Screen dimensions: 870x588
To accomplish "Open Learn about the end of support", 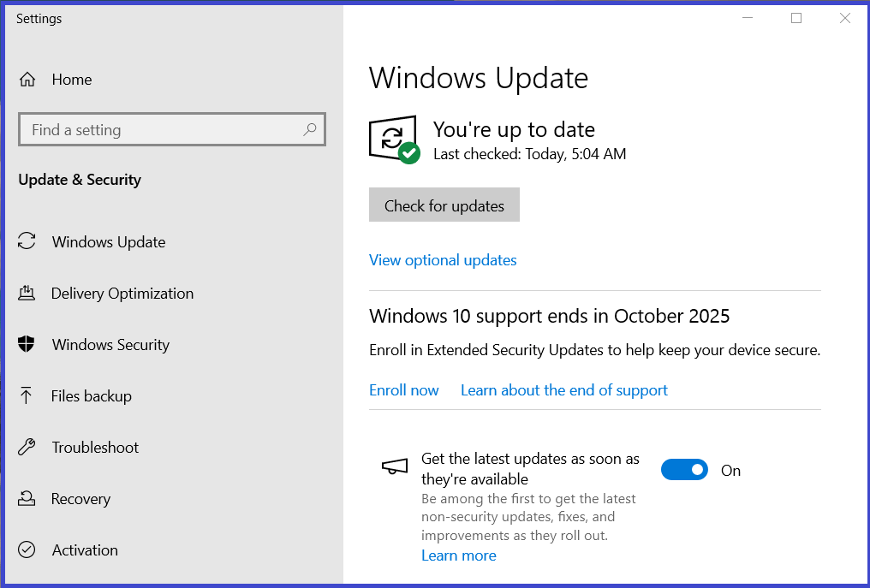I will 564,390.
